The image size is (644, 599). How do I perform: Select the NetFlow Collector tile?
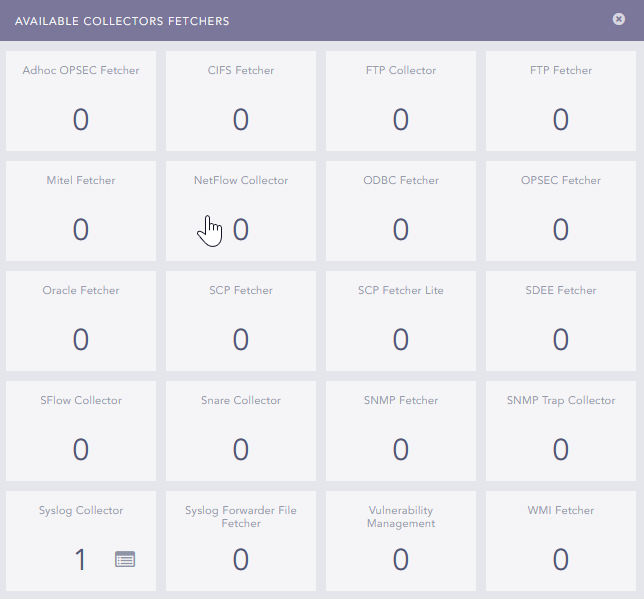[241, 211]
